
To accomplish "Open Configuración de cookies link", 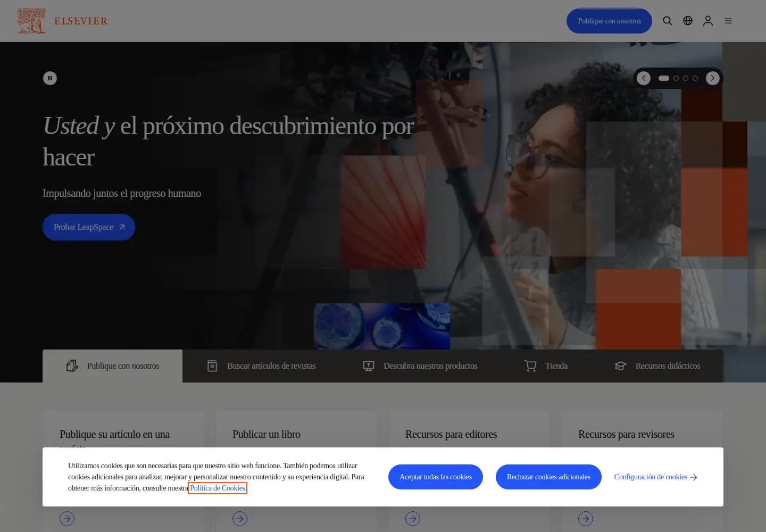I will click(x=656, y=477).
